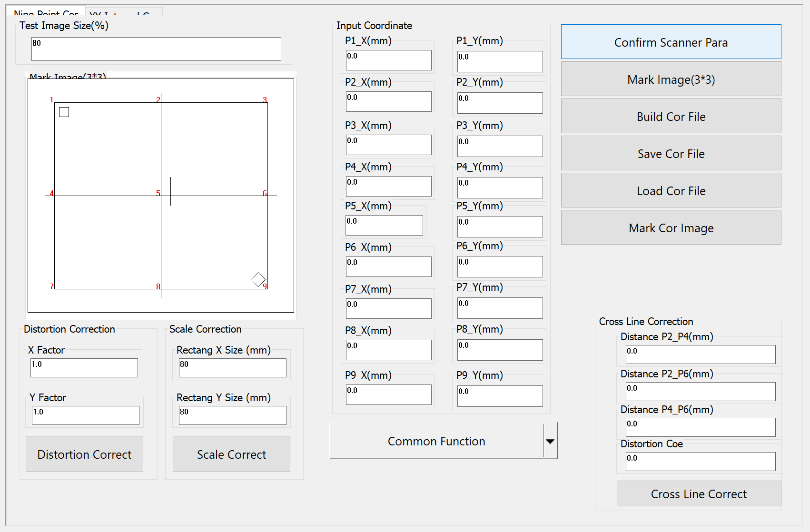
Task: Switch to the Nine Point Cor tab
Action: coord(46,11)
